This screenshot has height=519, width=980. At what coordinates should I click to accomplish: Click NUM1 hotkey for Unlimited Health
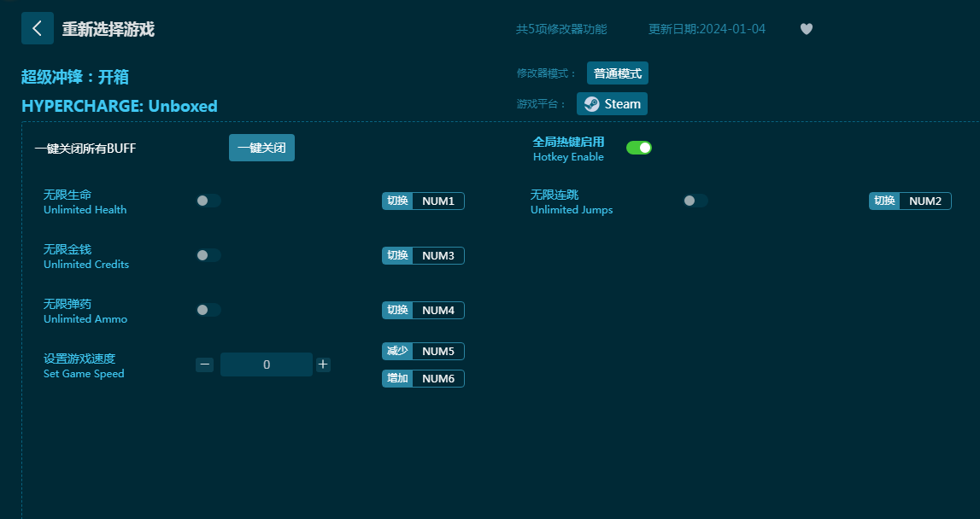click(438, 201)
